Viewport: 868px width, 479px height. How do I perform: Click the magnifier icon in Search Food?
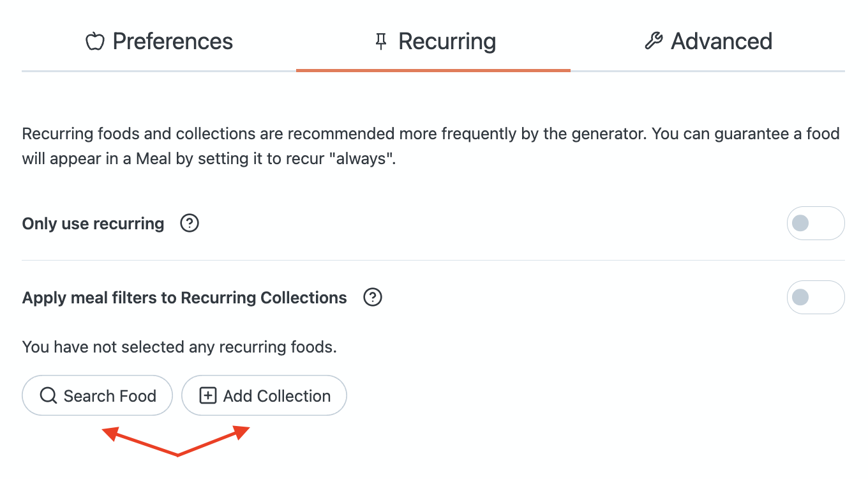pyautogui.click(x=49, y=396)
